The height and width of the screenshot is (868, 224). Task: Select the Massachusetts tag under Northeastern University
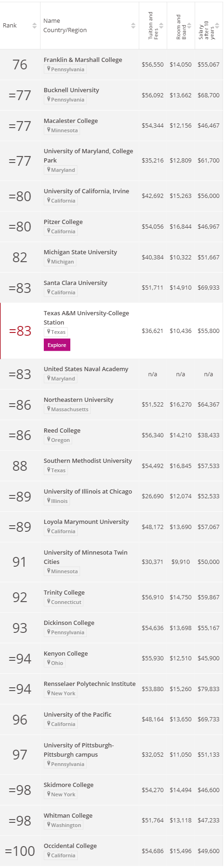[67, 409]
